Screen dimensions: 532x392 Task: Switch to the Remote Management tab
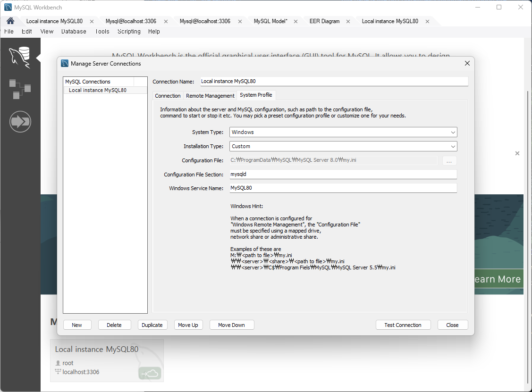tap(210, 96)
